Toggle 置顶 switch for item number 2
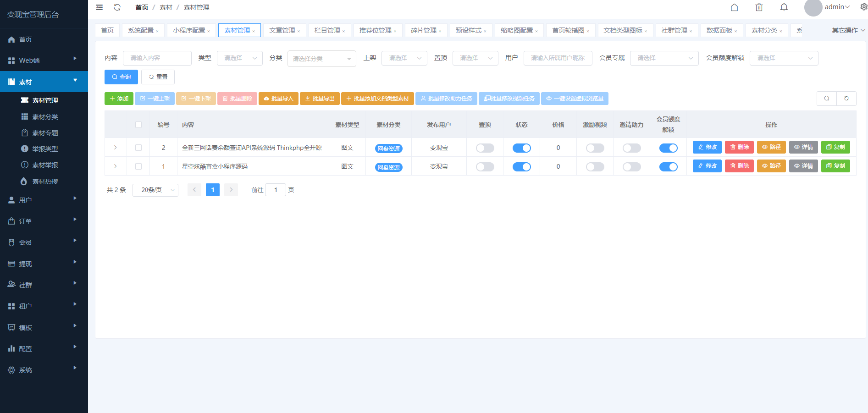The image size is (868, 413). [x=485, y=148]
